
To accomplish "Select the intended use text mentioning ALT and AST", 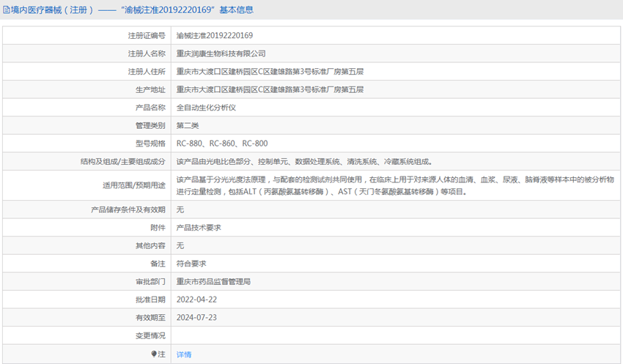I will (x=395, y=185).
